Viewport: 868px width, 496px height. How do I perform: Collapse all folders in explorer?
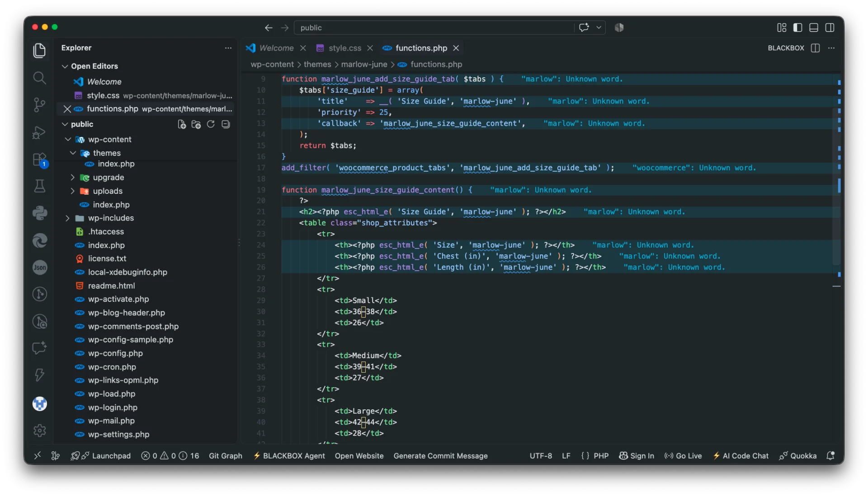pos(226,124)
